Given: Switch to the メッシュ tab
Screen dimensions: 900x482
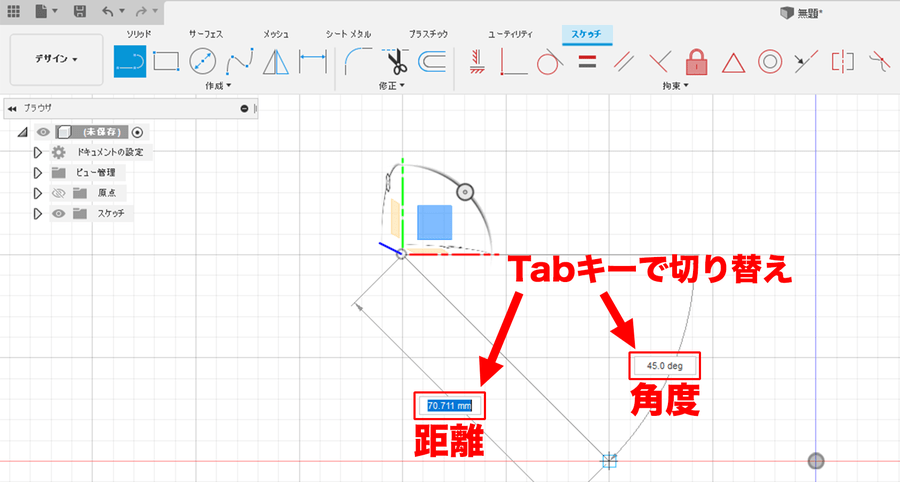Looking at the screenshot, I should click(276, 34).
